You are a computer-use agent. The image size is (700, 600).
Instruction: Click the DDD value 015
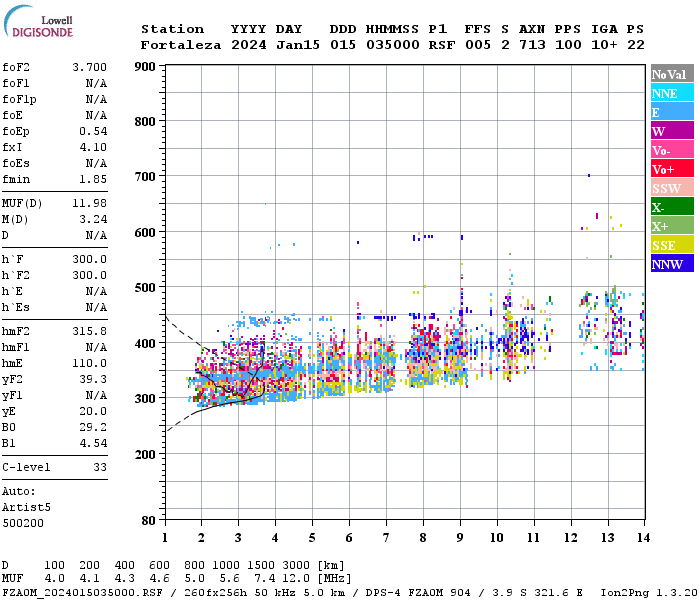[343, 45]
